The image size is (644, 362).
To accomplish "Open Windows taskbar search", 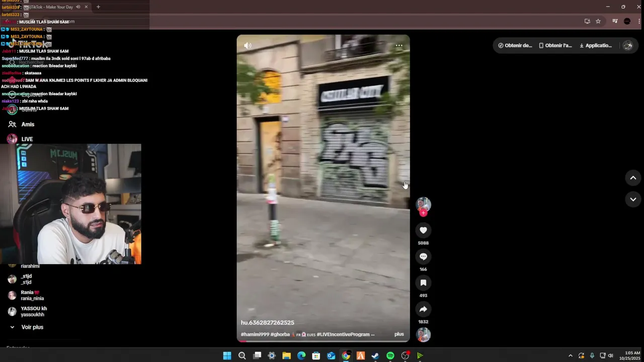I will click(242, 356).
